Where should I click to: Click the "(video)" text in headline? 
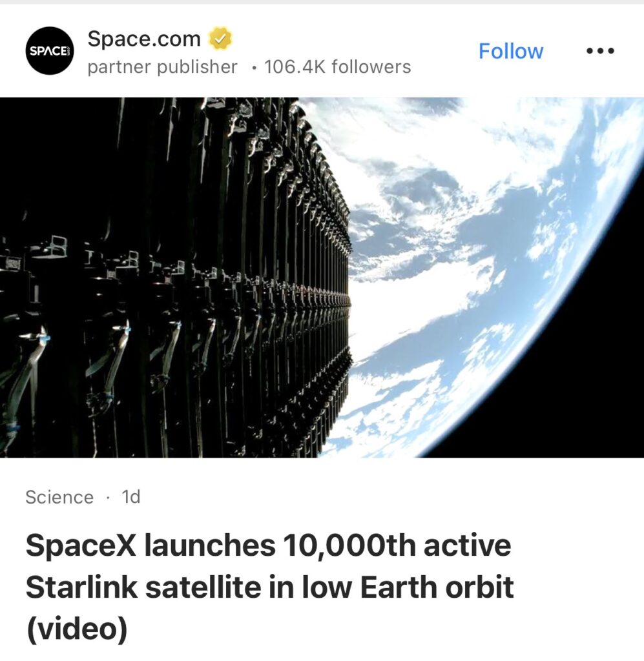click(x=77, y=629)
